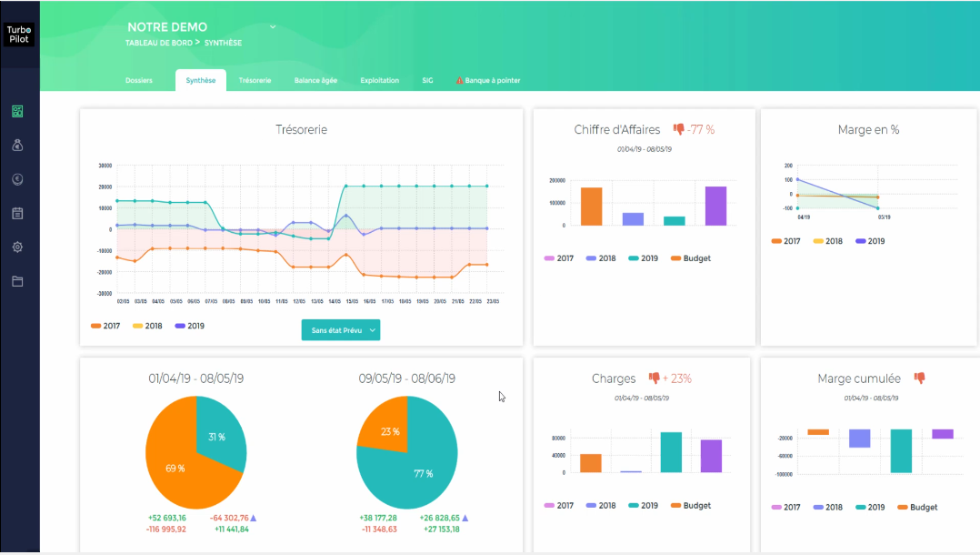The width and height of the screenshot is (980, 555).
Task: Click the TABLEAU DE BORD breadcrumb link
Action: (x=159, y=43)
